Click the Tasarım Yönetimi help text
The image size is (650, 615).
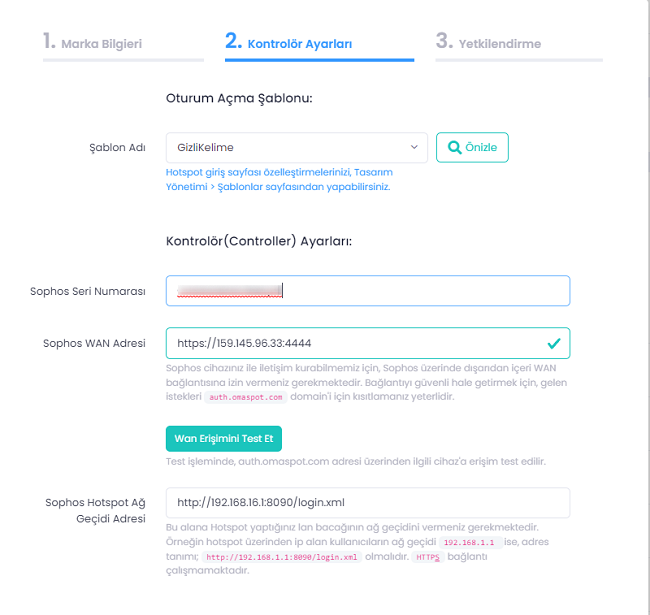tap(279, 179)
